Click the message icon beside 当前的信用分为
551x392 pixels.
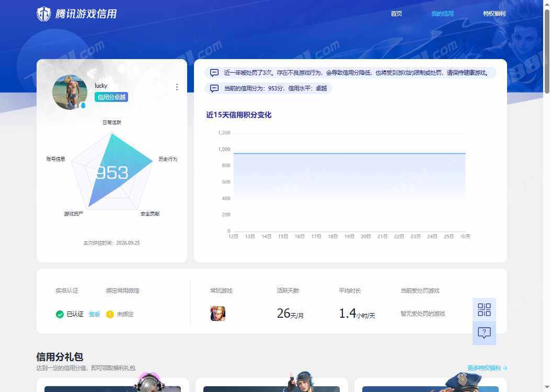pyautogui.click(x=214, y=88)
